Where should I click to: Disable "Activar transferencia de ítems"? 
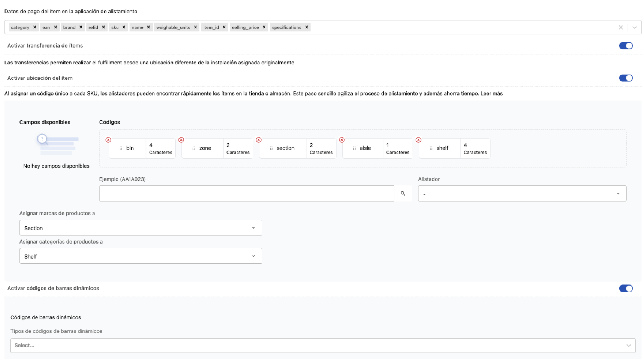point(626,45)
